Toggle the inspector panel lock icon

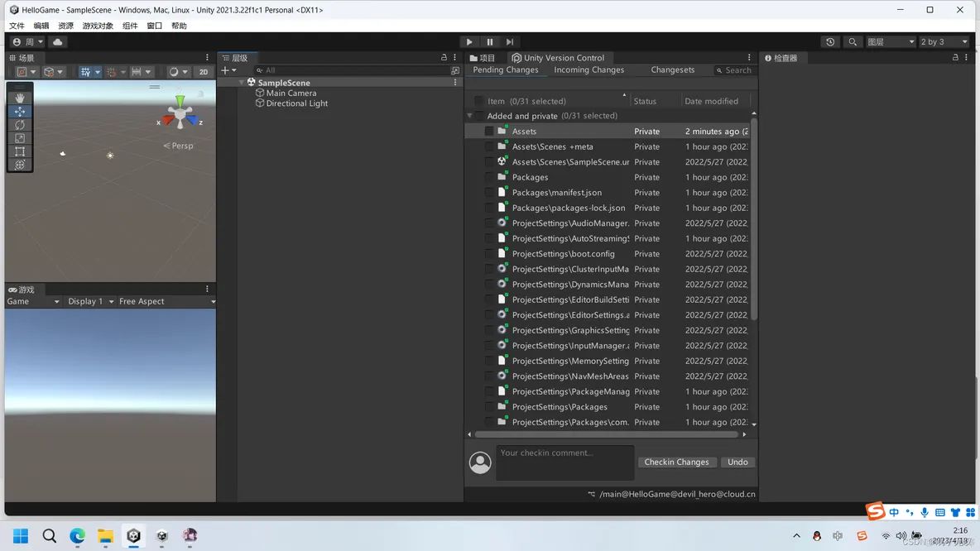(x=955, y=57)
